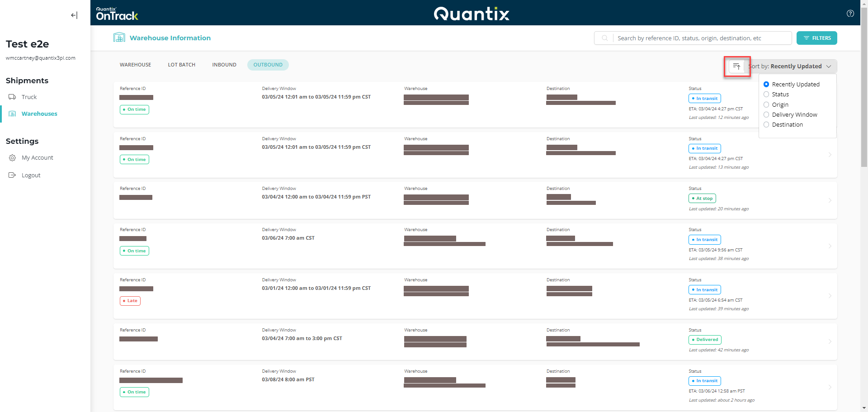Click the Warehouse Information building icon
The image size is (868, 412).
click(x=119, y=38)
